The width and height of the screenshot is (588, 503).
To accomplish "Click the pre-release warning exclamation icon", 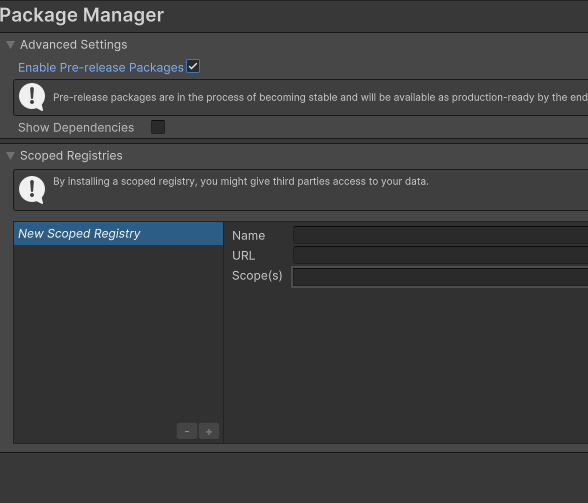I will (32, 97).
